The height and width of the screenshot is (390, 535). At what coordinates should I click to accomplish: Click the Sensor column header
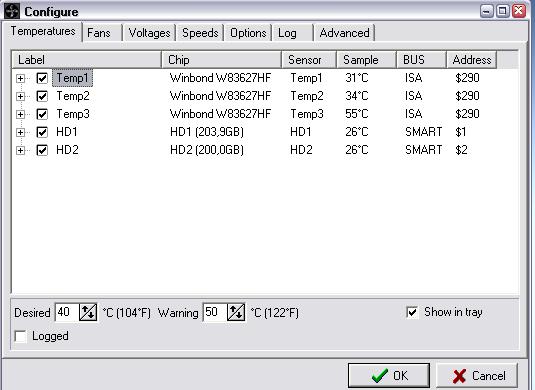[309, 60]
